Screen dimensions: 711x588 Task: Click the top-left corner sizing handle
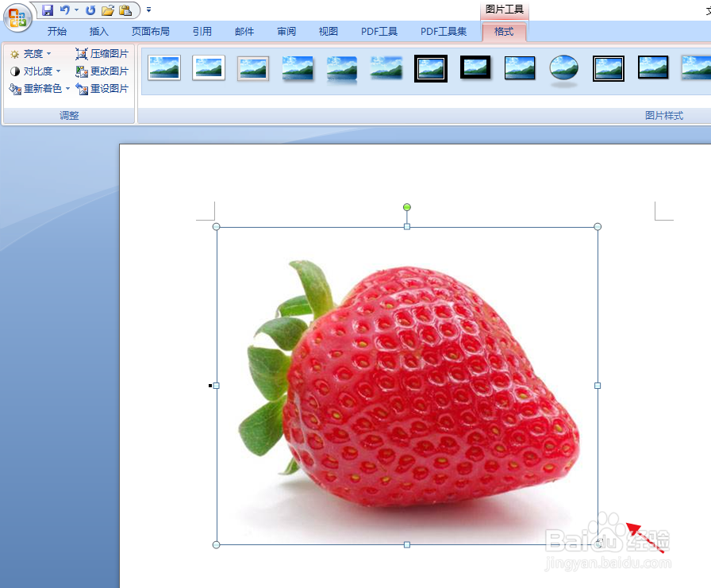coord(217,226)
